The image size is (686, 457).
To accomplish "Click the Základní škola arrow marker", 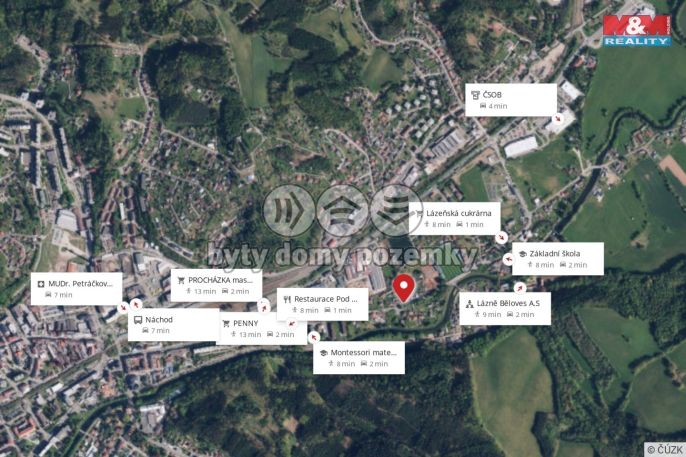I will 508,259.
